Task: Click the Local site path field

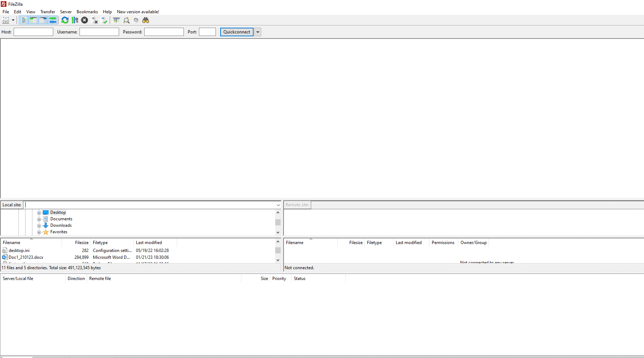Action: click(x=150, y=205)
